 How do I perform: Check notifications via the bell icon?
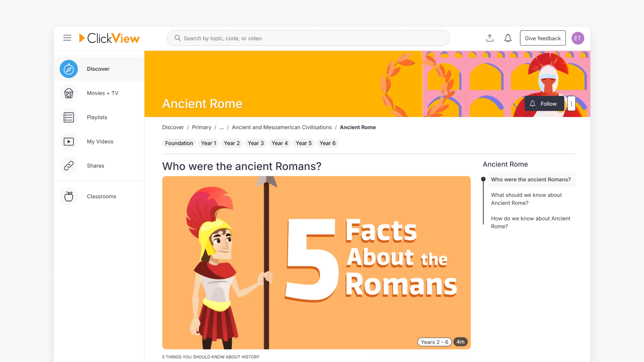508,38
